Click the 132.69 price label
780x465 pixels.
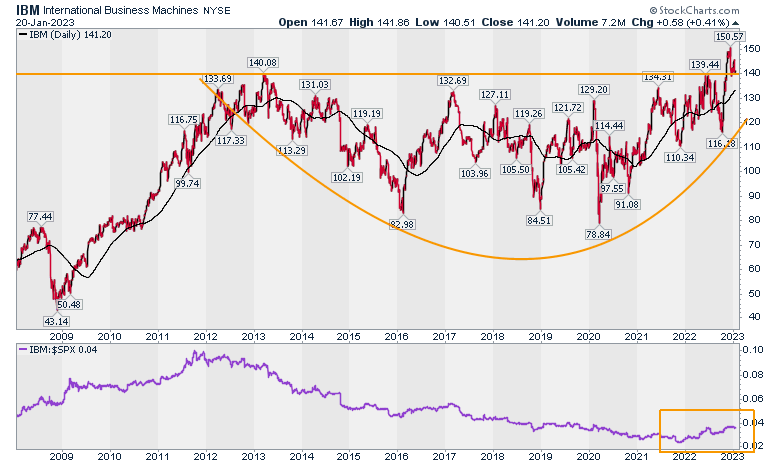pos(452,81)
